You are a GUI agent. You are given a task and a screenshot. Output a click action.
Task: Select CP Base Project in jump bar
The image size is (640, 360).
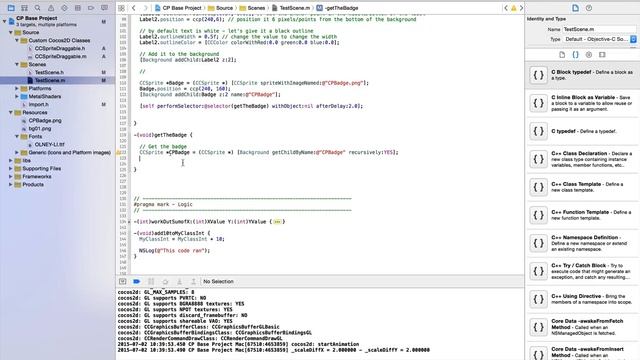click(178, 8)
